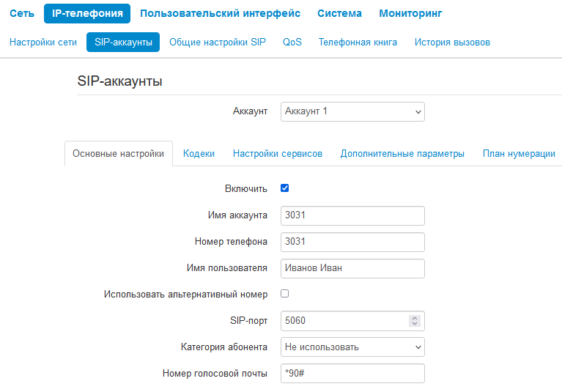Open the Сеть main menu

tap(22, 13)
